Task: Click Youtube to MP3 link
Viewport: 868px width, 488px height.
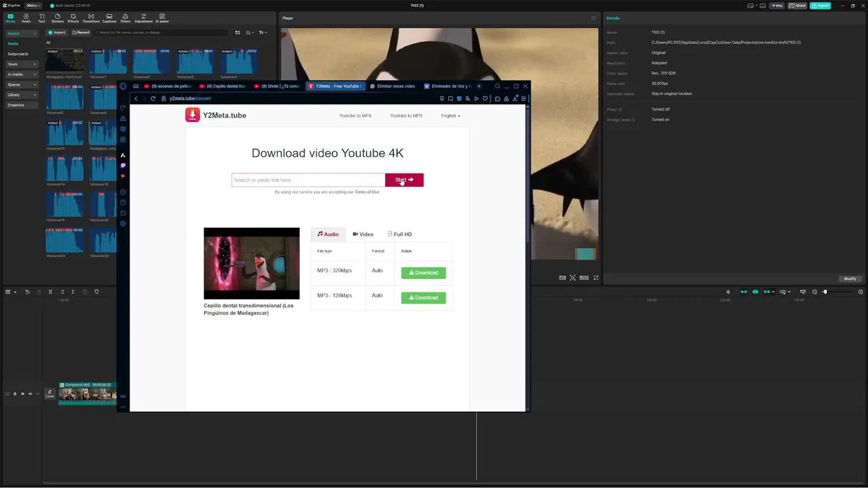Action: click(406, 116)
